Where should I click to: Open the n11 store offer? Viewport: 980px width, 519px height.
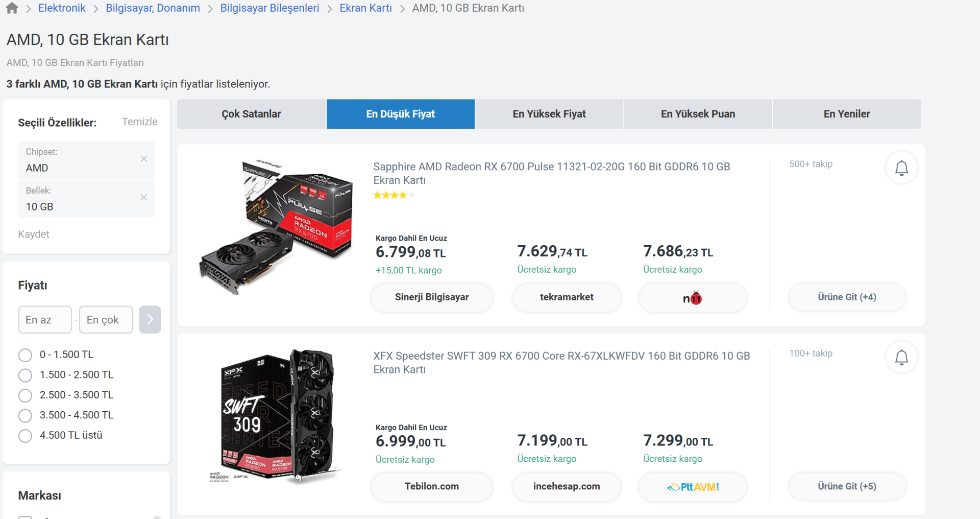coord(693,298)
